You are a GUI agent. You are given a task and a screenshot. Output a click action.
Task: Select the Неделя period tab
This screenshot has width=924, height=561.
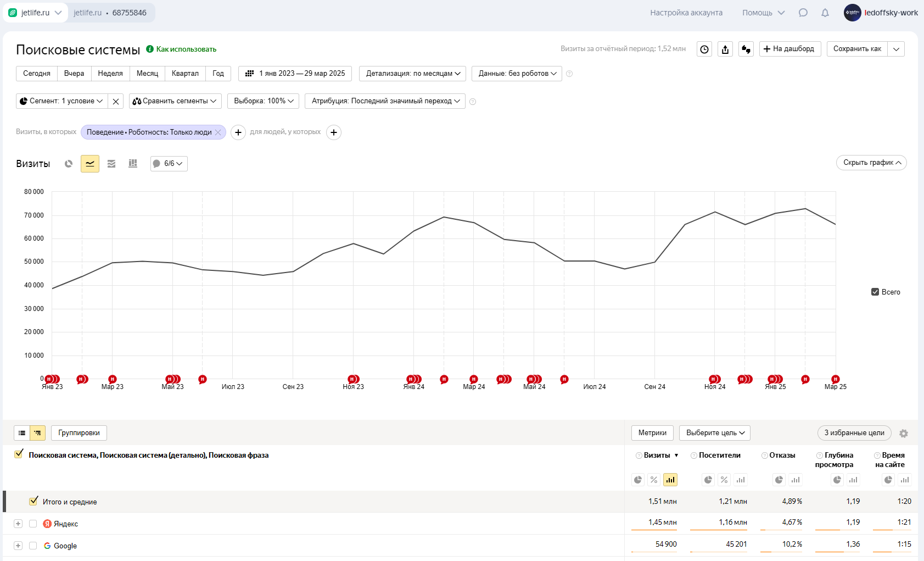tap(110, 74)
